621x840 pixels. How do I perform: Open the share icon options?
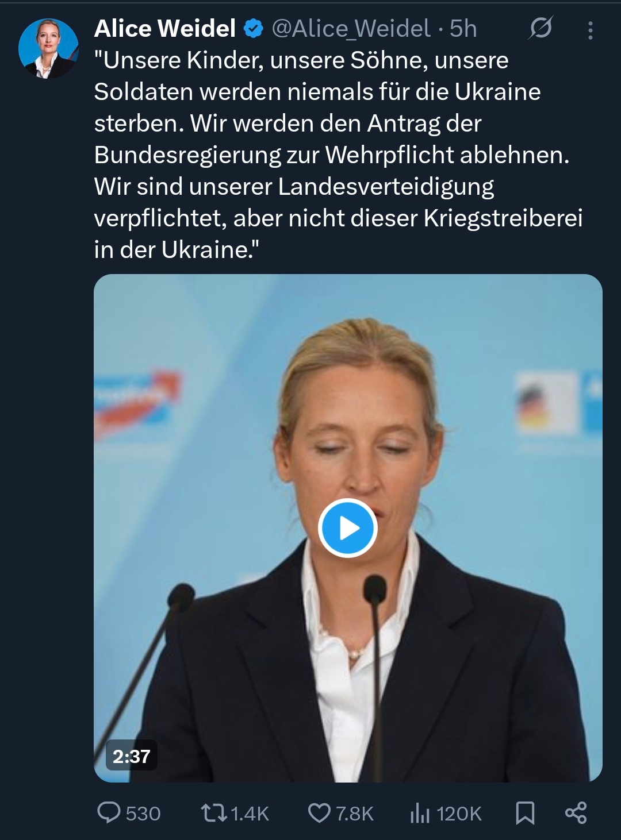coord(576,812)
